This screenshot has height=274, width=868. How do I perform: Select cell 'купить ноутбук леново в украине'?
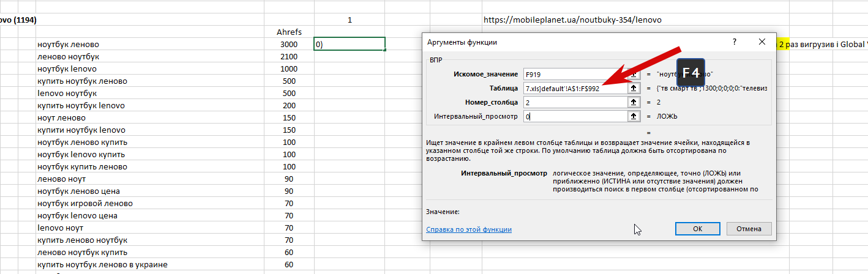[x=150, y=264]
